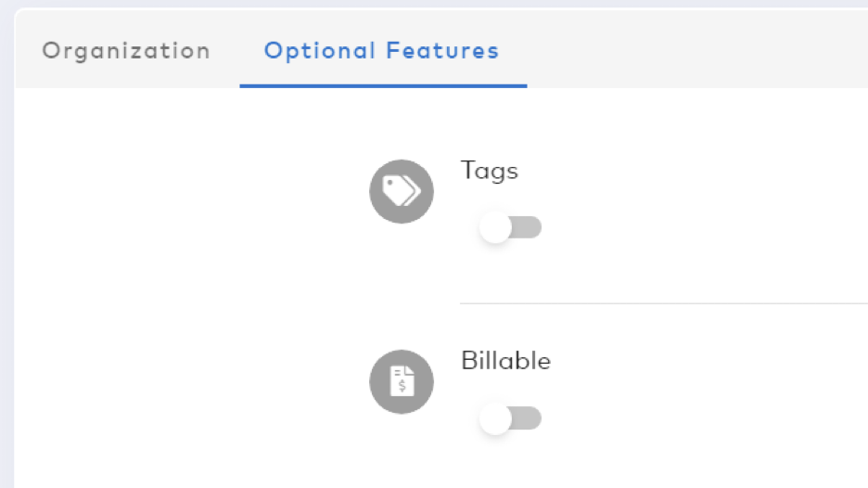868x488 pixels.
Task: Select the gray circular document-with-dollar icon
Action: (402, 381)
